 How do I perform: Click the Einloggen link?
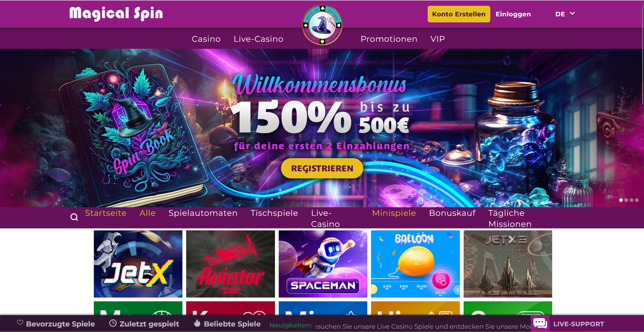pyautogui.click(x=513, y=14)
